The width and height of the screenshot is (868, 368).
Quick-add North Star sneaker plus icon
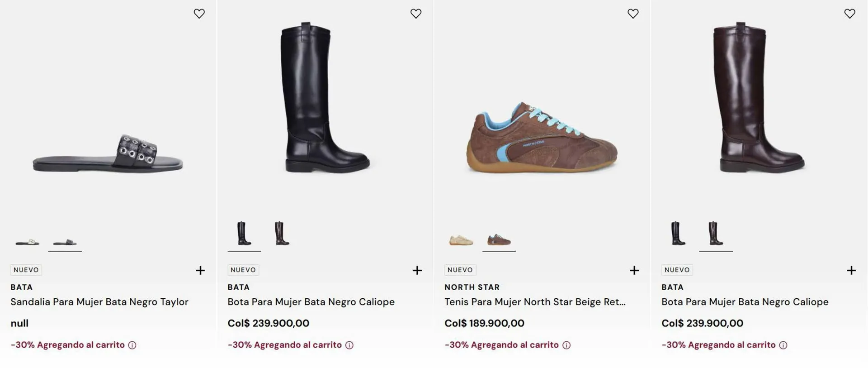point(634,270)
